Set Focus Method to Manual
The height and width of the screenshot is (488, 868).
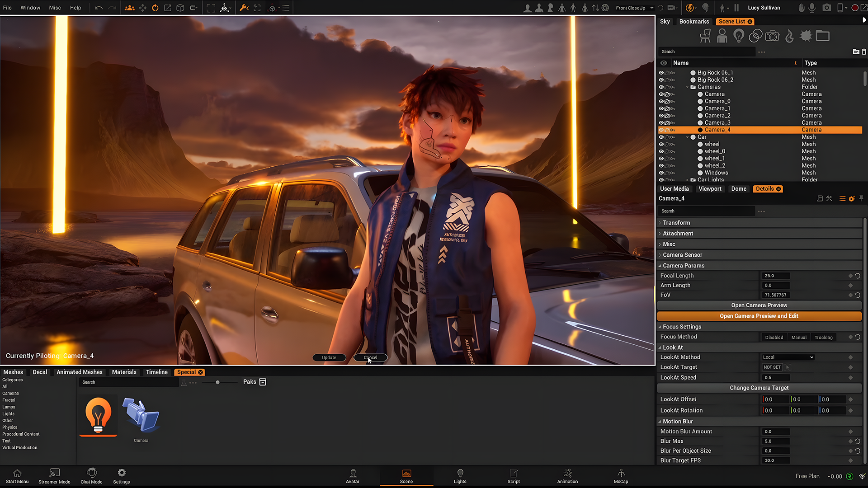[799, 338]
